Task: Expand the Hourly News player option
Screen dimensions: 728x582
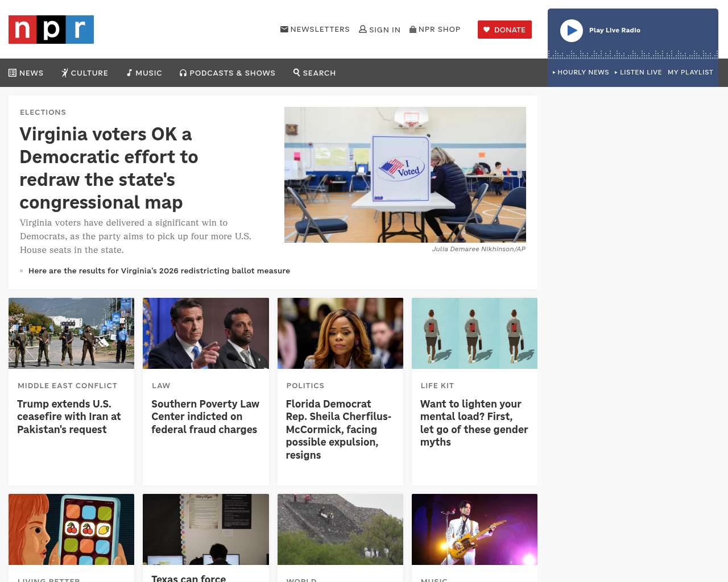Action: [581, 72]
